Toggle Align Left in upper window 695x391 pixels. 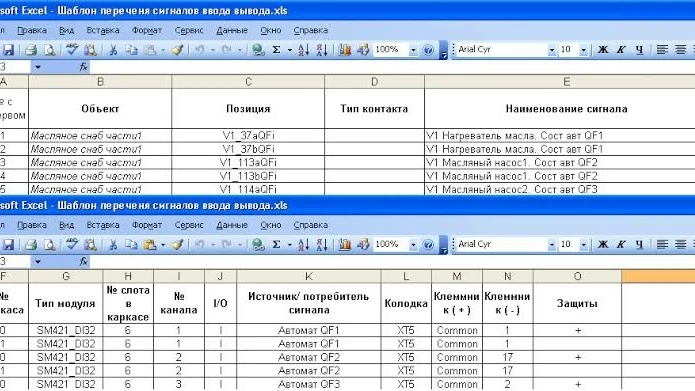click(x=662, y=50)
